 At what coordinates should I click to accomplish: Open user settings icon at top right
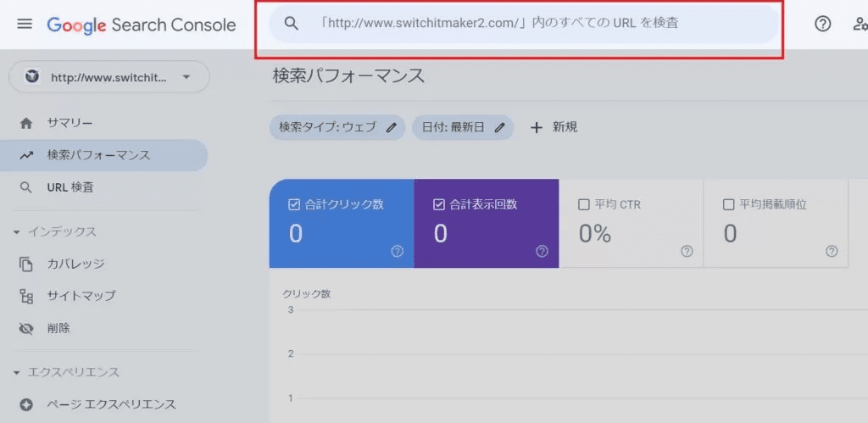click(x=860, y=24)
